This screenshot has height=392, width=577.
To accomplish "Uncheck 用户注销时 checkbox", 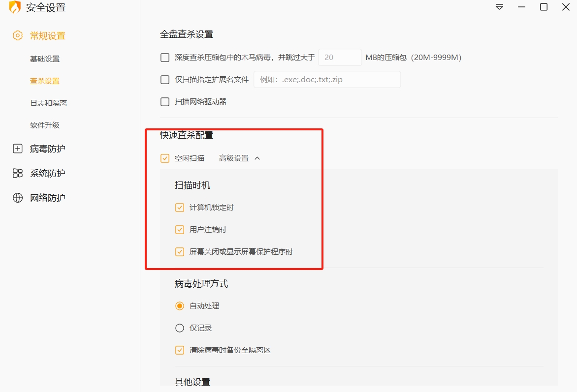I will click(x=180, y=230).
